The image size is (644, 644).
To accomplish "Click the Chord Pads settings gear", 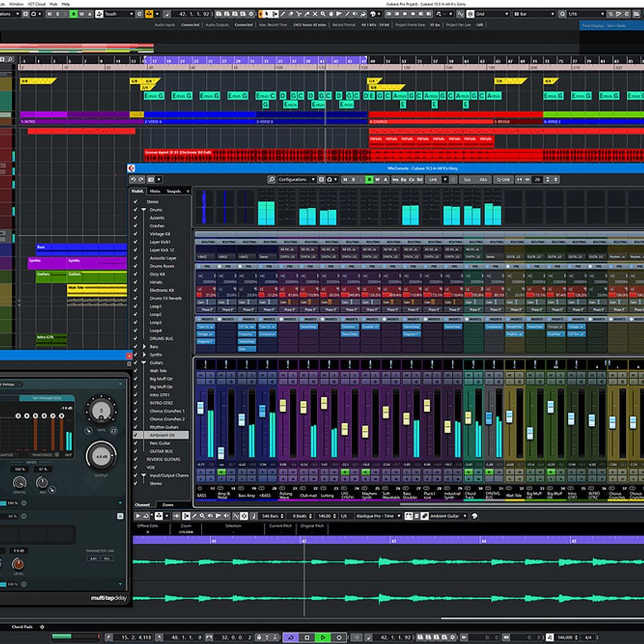I will (x=42, y=626).
